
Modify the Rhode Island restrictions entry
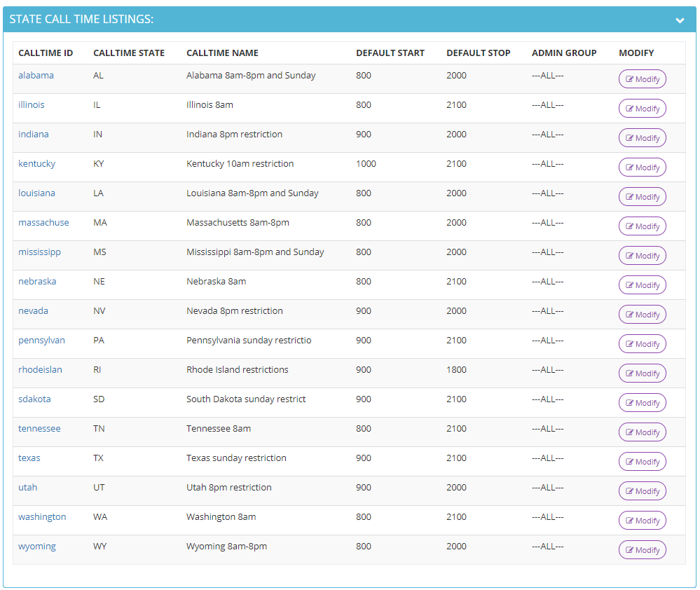tap(642, 373)
